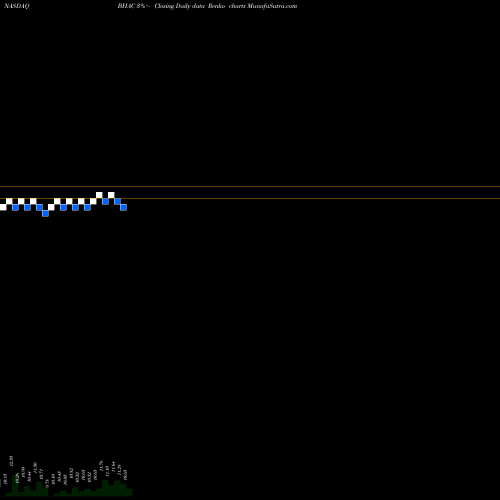Click the 9.73 price label above volume bars
The image size is (500, 500).
47,484
